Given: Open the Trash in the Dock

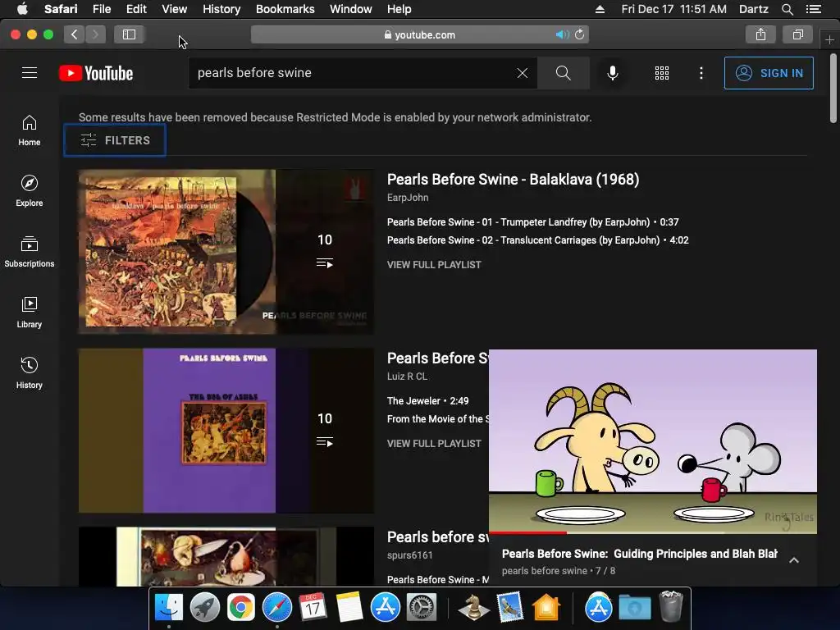Looking at the screenshot, I should (671, 606).
